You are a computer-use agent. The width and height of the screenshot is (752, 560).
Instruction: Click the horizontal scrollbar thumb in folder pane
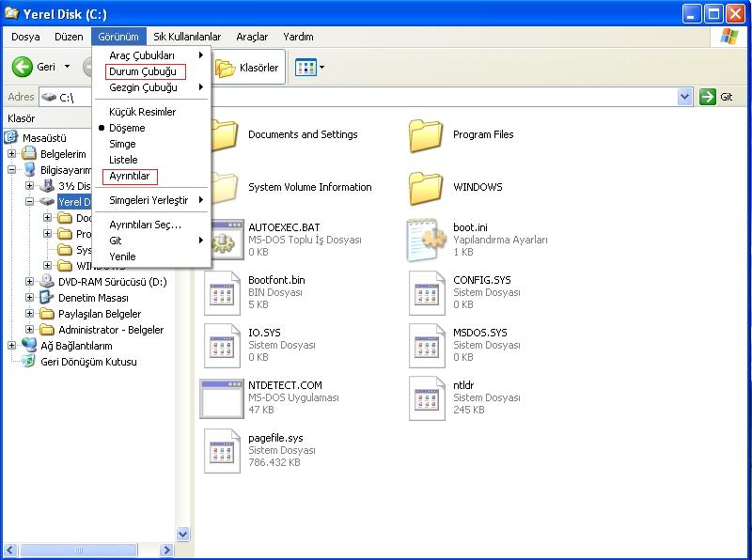click(x=79, y=550)
